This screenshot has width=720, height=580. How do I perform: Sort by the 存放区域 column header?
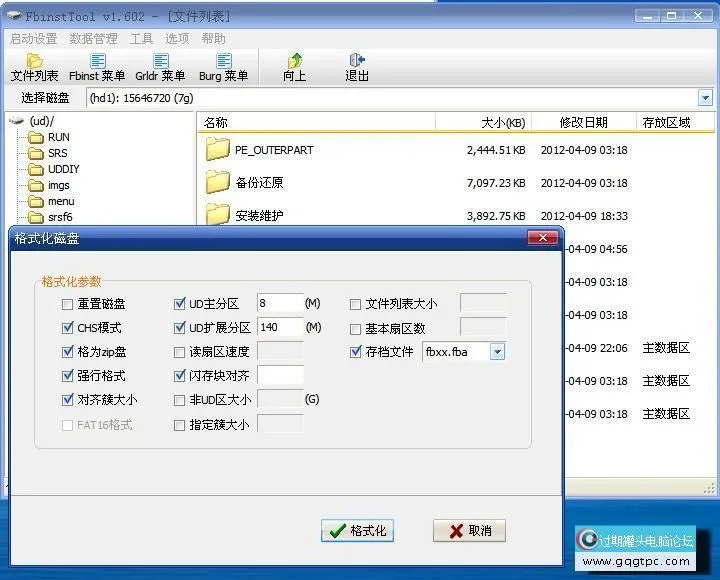click(x=675, y=123)
